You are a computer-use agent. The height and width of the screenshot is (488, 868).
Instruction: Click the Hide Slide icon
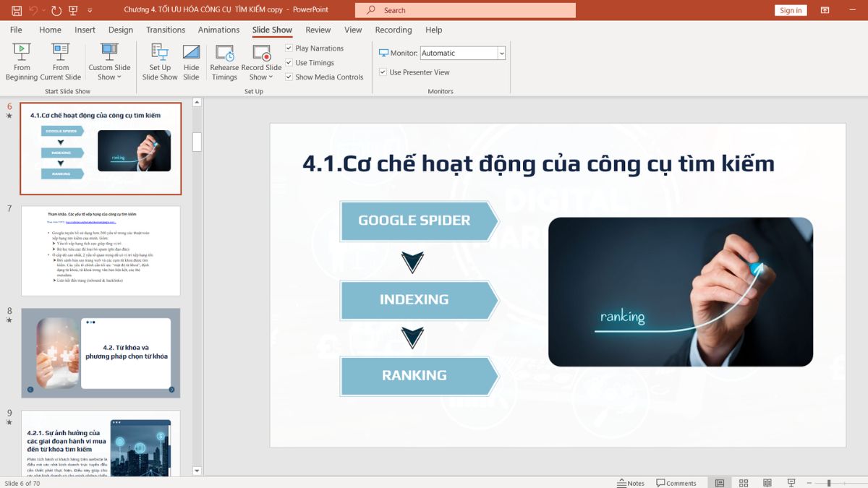tap(191, 61)
